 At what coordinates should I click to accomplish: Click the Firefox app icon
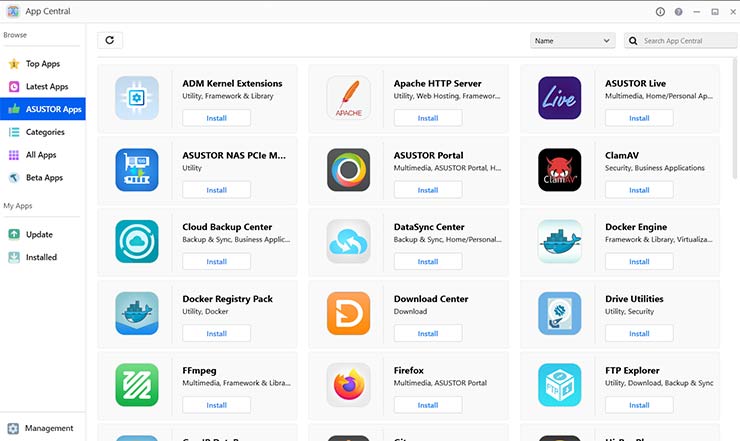click(x=348, y=385)
